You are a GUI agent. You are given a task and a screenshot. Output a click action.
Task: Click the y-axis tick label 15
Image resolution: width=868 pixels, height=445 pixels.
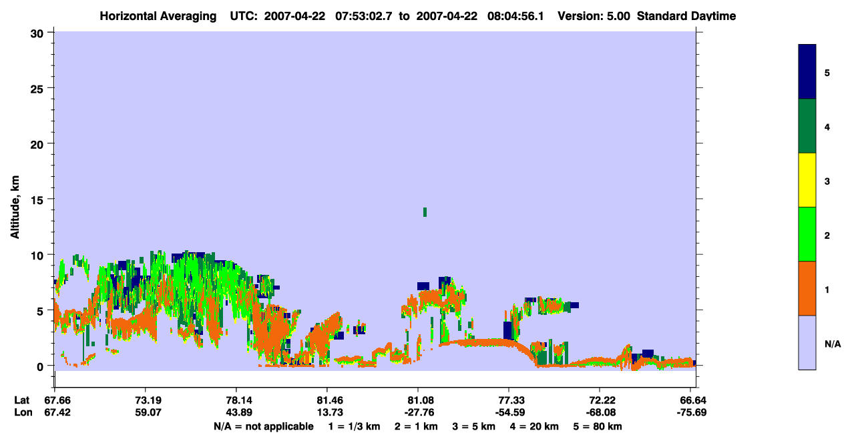(x=39, y=199)
